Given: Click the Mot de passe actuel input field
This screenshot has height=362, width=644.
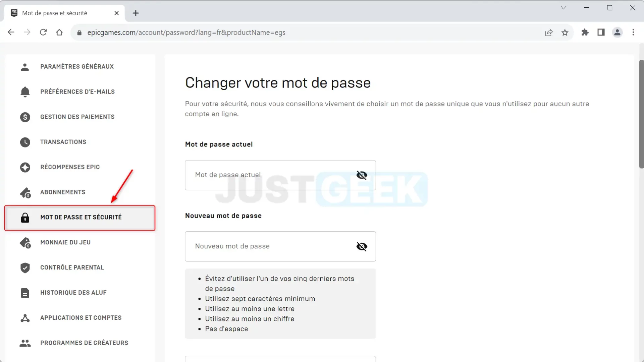Looking at the screenshot, I should [280, 175].
